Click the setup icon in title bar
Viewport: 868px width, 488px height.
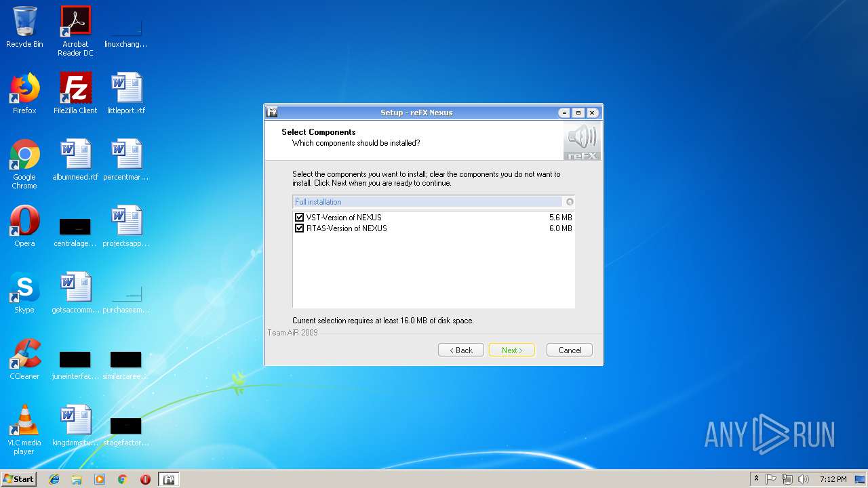(272, 113)
